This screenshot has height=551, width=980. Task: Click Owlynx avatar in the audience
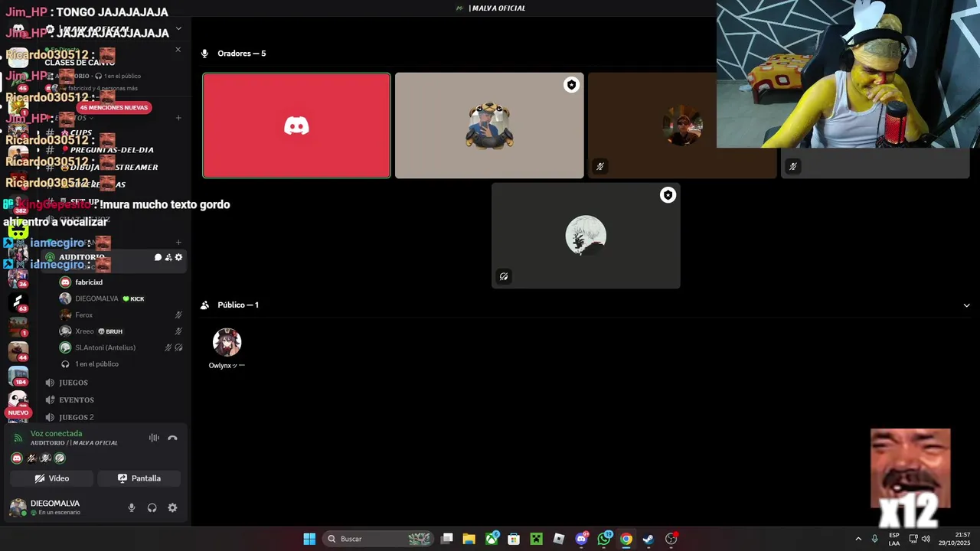(x=227, y=342)
